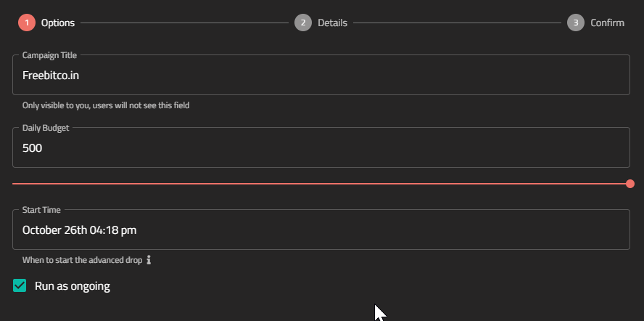Click the 'October 26th 04:18 pm' value text
Screen dimensions: 644x321
pos(79,230)
